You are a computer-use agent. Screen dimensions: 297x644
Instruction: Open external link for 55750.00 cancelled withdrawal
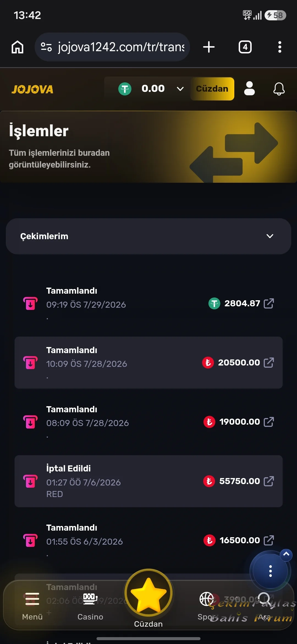coord(269,481)
